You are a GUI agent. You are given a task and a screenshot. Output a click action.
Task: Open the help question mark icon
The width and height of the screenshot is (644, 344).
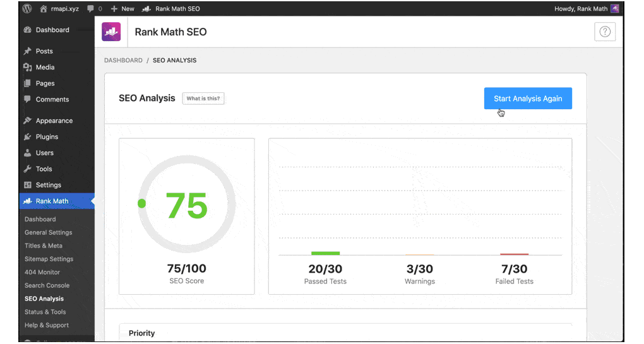coord(605,32)
